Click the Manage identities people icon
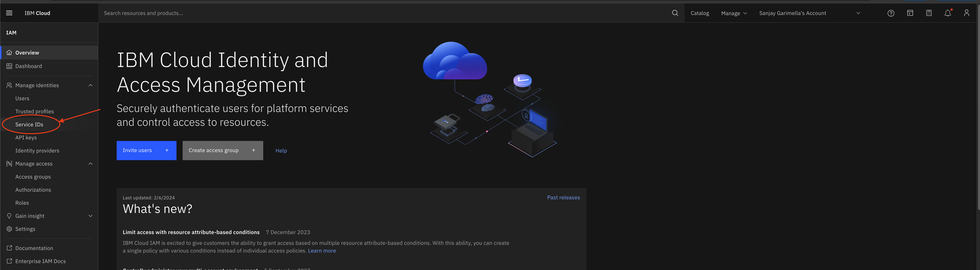This screenshot has height=270, width=980. click(9, 85)
